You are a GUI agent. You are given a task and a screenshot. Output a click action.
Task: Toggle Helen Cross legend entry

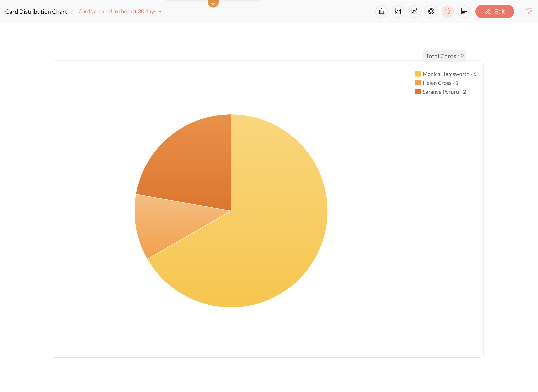(440, 83)
